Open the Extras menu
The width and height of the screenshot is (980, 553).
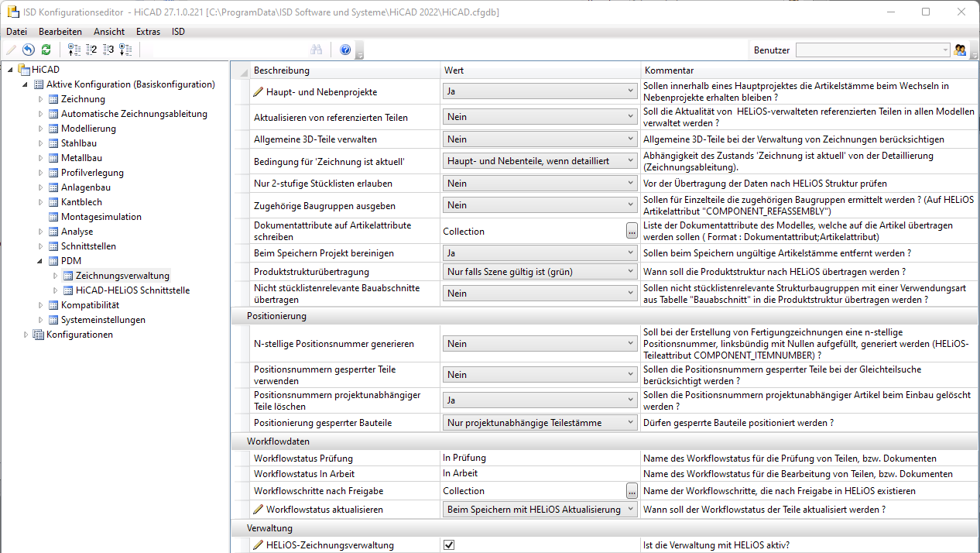click(x=148, y=32)
